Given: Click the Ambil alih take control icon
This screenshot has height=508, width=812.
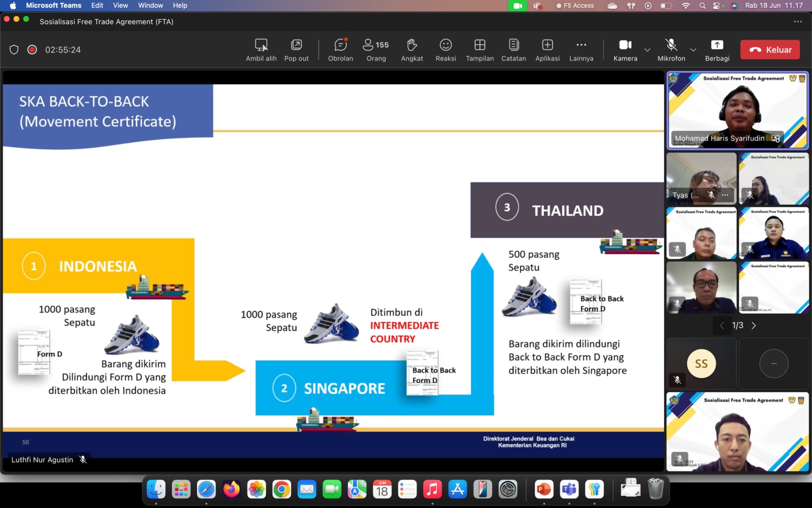Looking at the screenshot, I should [261, 45].
